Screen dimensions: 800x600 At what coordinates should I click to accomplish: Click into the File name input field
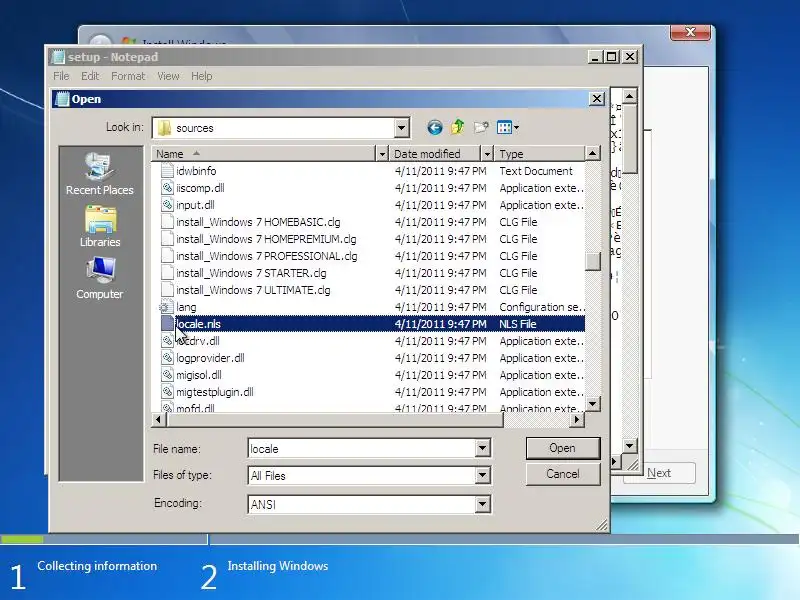[x=361, y=448]
